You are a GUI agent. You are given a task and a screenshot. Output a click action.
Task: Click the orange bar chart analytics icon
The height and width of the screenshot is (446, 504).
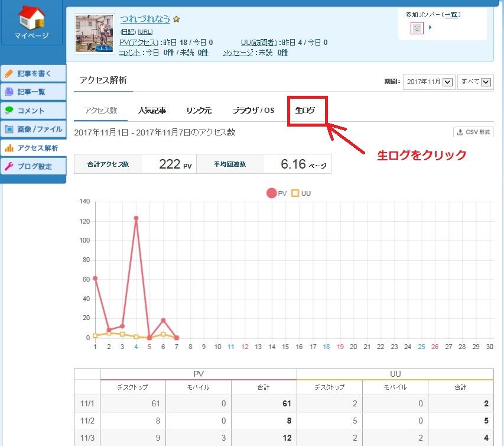pyautogui.click(x=9, y=148)
